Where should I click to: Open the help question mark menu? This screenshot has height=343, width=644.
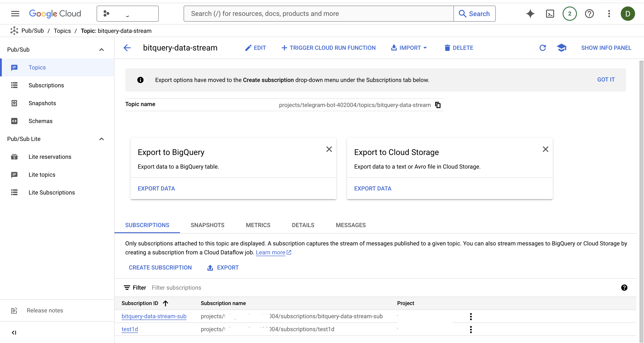coord(589,13)
